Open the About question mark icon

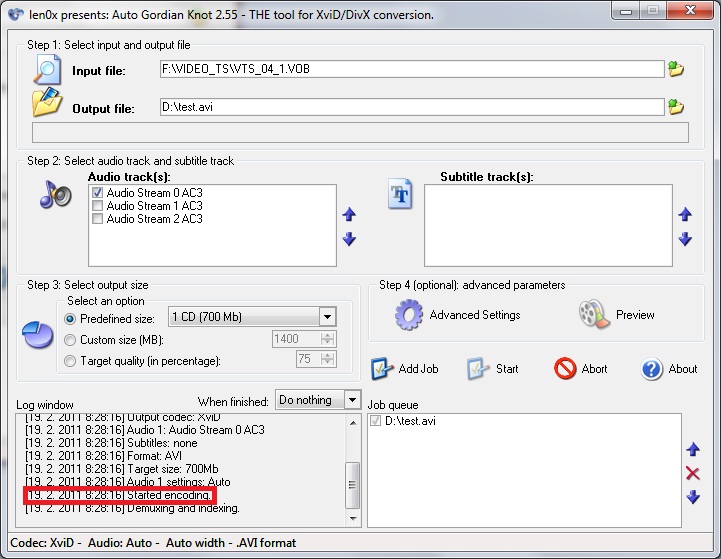[x=652, y=369]
